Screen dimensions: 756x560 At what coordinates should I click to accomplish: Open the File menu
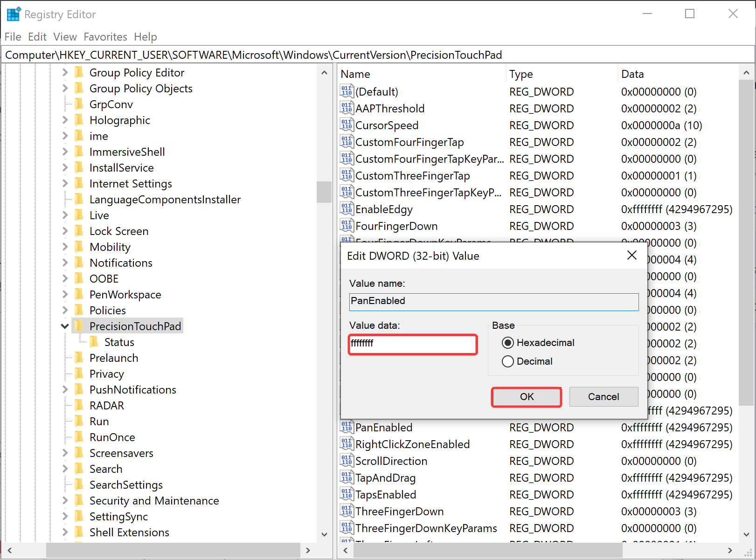[13, 36]
